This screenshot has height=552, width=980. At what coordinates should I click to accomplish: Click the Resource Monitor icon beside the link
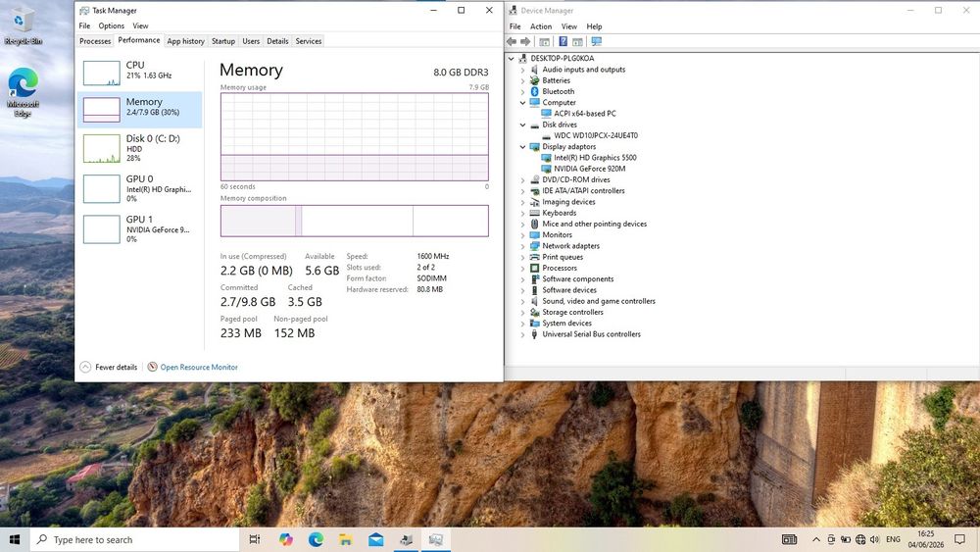click(152, 367)
